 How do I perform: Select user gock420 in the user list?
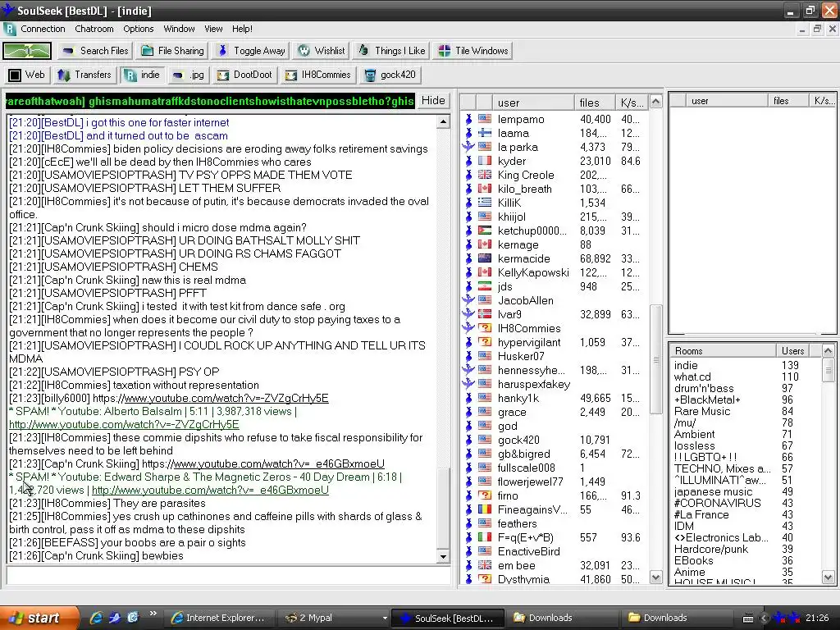click(518, 440)
